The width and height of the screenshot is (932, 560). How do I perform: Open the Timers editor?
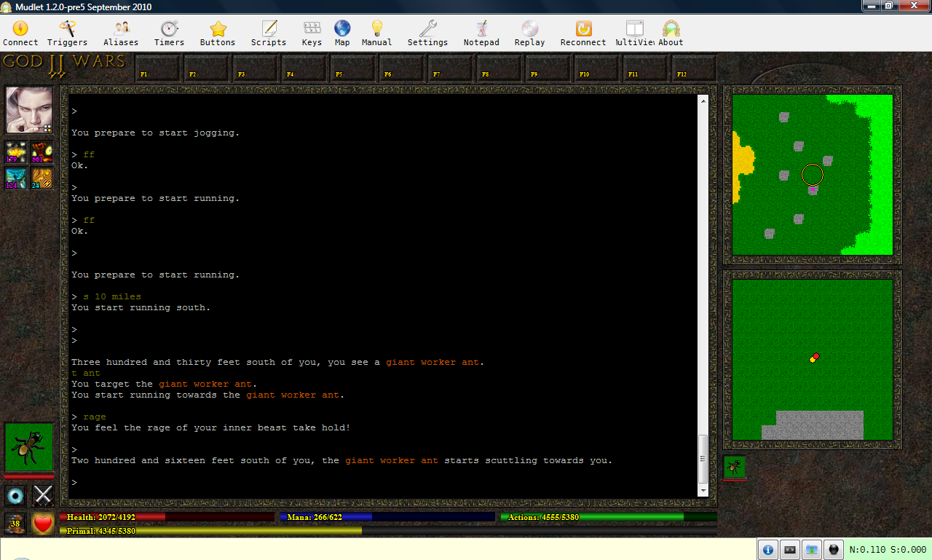(x=169, y=33)
